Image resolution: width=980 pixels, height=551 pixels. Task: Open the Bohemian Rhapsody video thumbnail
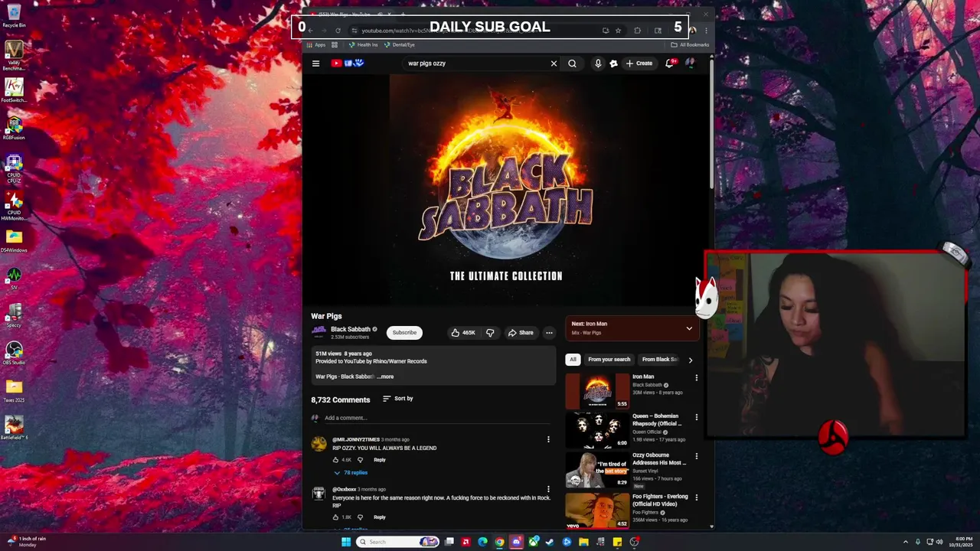597,430
